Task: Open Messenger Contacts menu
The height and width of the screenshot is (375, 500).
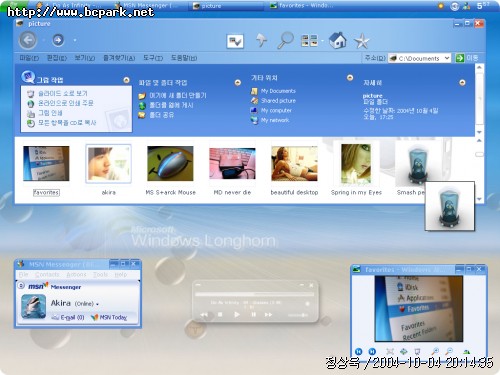Action: 47,274
